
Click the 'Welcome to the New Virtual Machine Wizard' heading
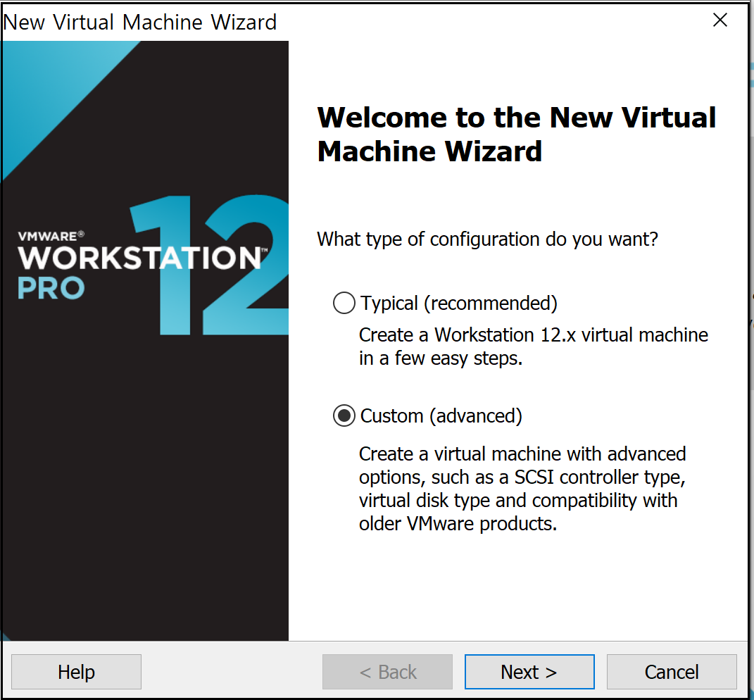pyautogui.click(x=517, y=135)
